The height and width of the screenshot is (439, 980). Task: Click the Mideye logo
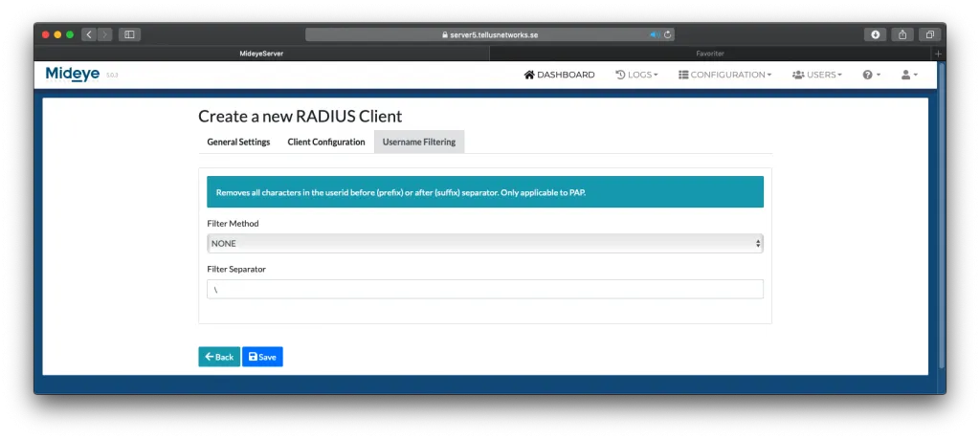click(x=73, y=75)
